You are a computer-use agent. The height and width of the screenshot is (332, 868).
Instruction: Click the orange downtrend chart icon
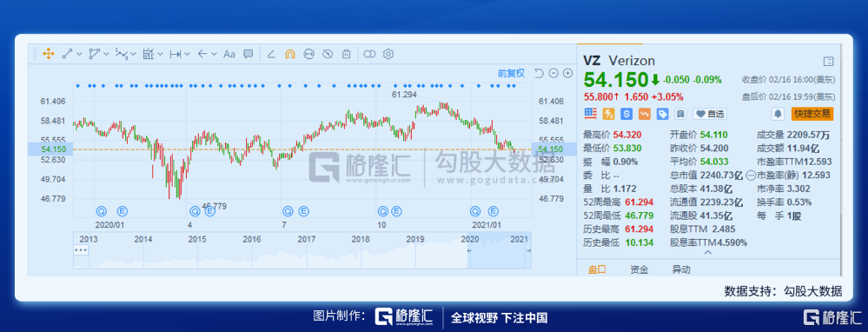click(645, 114)
